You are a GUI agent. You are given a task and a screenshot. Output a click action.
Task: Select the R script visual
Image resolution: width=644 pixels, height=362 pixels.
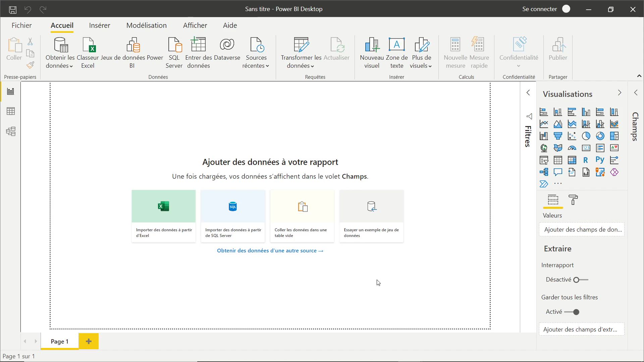point(586,160)
